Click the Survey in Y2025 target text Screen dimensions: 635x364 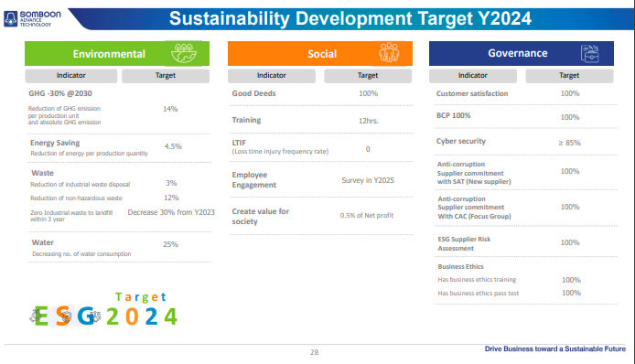click(x=368, y=180)
